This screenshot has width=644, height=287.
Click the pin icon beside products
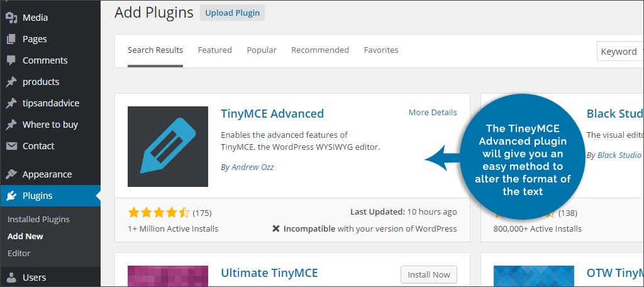[x=11, y=82]
